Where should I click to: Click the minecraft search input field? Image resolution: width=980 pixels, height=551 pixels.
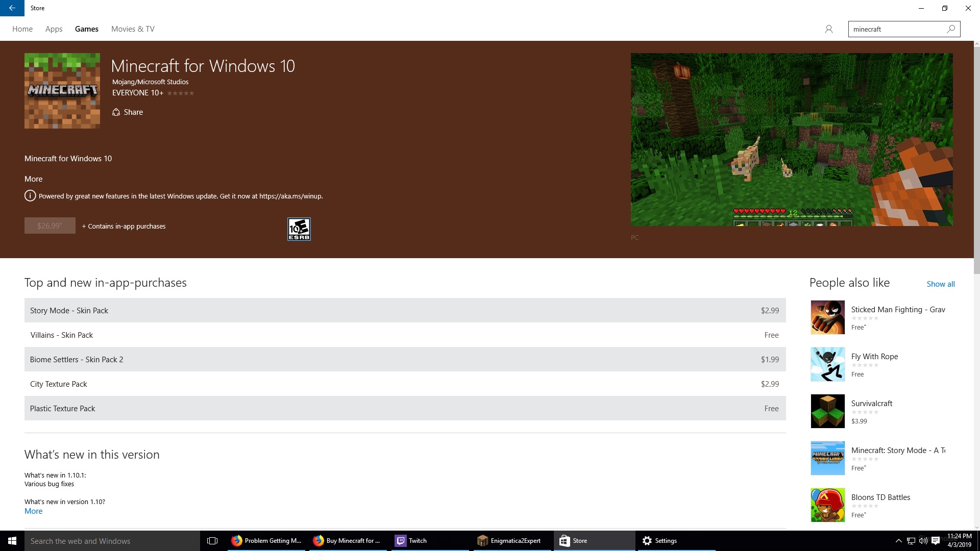[x=896, y=29]
